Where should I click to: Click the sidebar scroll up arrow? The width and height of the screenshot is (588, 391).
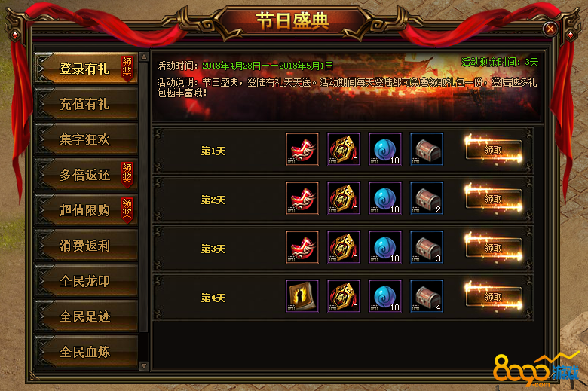pos(144,57)
